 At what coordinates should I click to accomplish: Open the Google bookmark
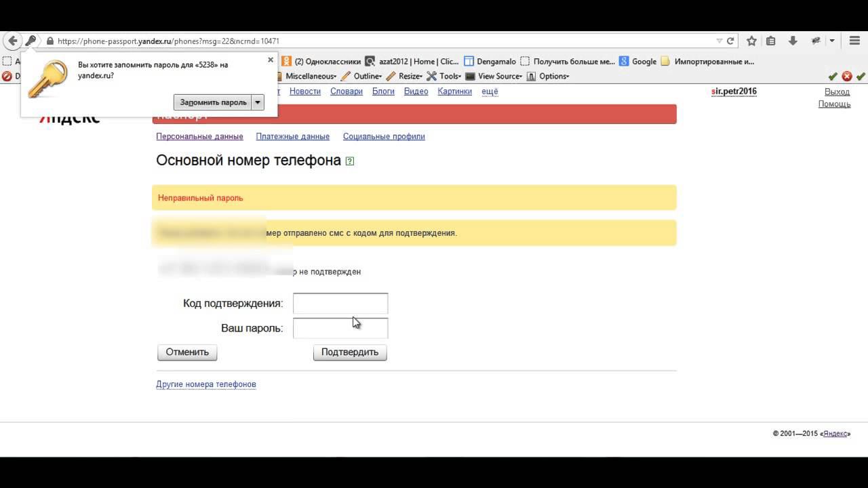[638, 61]
